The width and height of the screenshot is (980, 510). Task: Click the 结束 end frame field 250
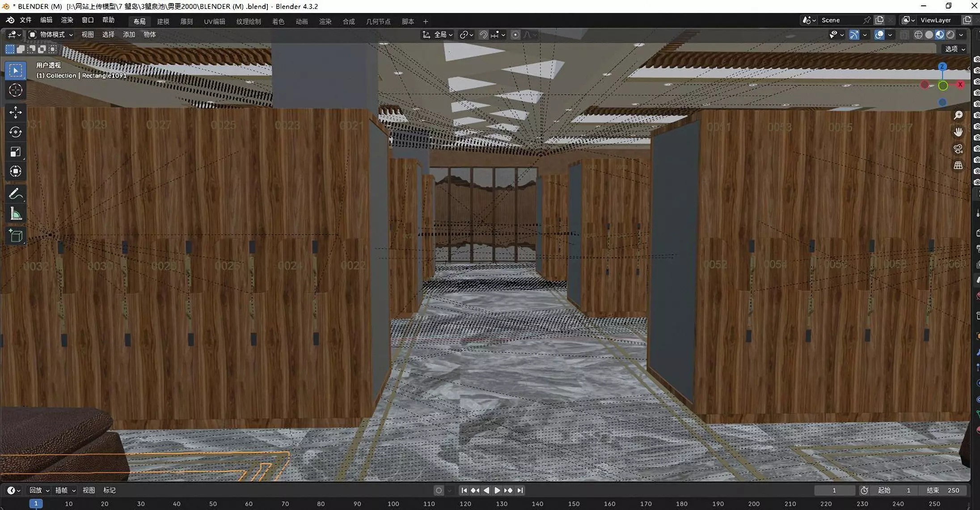tap(943, 490)
